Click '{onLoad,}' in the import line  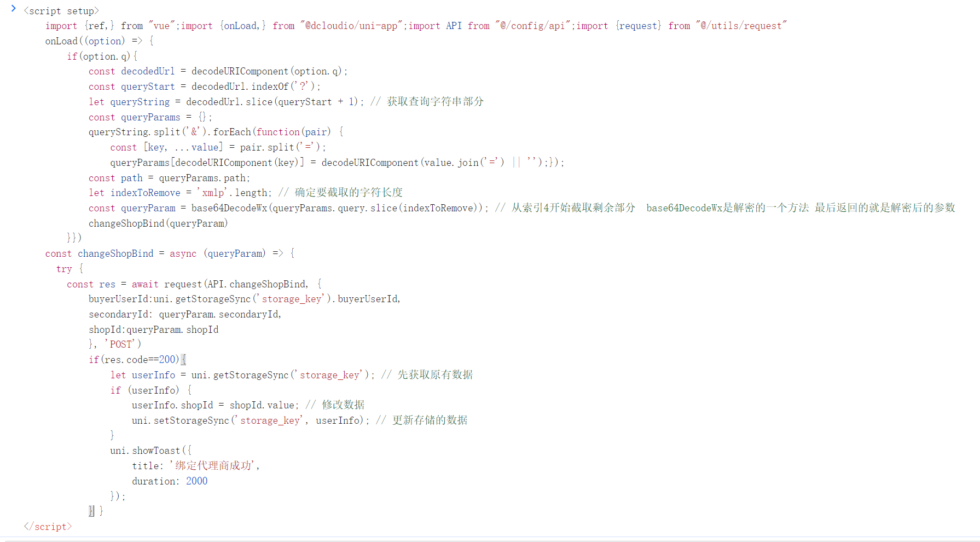click(x=243, y=26)
